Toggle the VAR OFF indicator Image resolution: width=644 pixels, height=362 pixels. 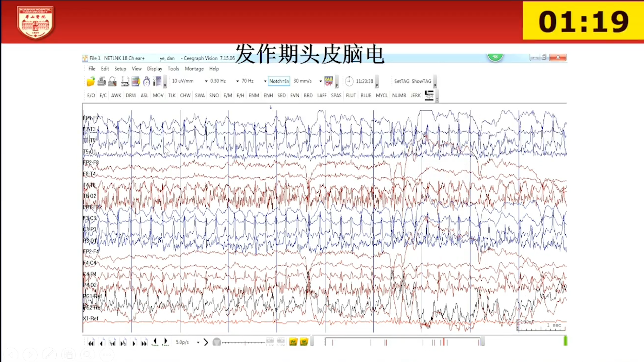click(x=329, y=81)
